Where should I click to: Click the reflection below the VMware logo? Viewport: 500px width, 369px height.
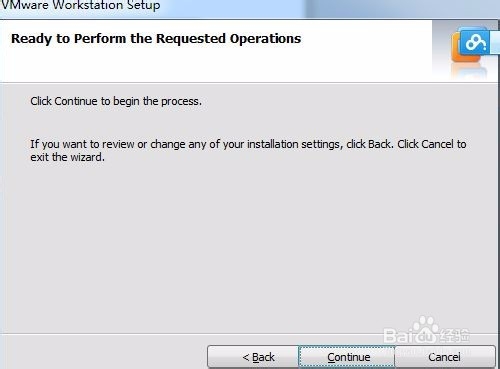pos(467,70)
